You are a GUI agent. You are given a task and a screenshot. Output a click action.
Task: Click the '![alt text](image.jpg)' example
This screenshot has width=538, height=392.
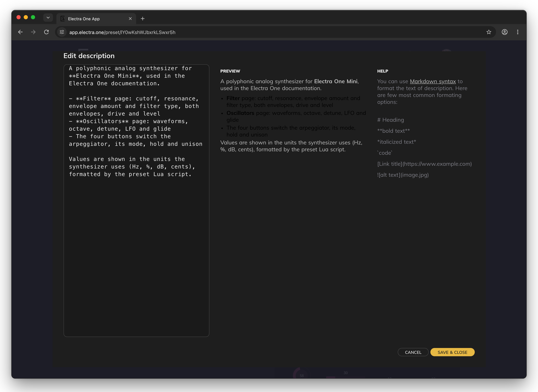click(403, 175)
